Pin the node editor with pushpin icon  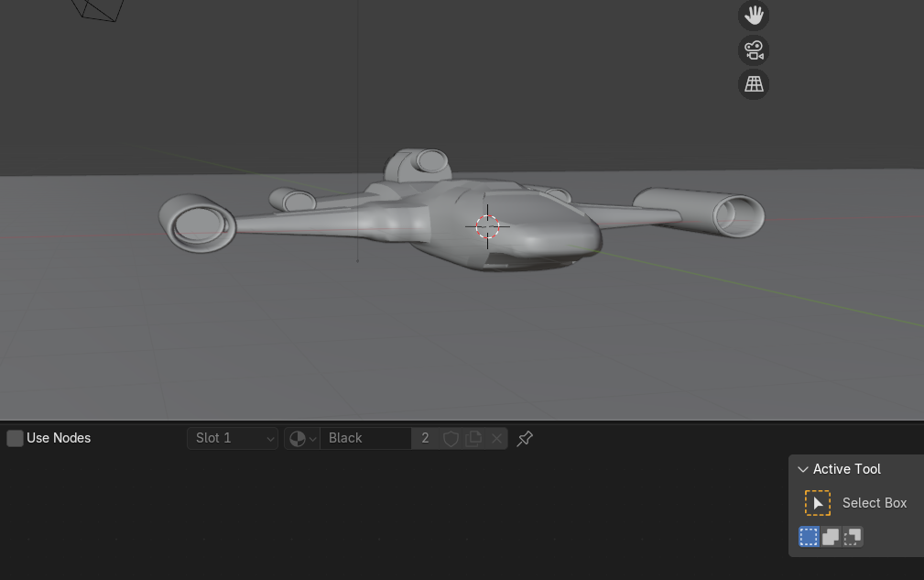[x=525, y=439]
